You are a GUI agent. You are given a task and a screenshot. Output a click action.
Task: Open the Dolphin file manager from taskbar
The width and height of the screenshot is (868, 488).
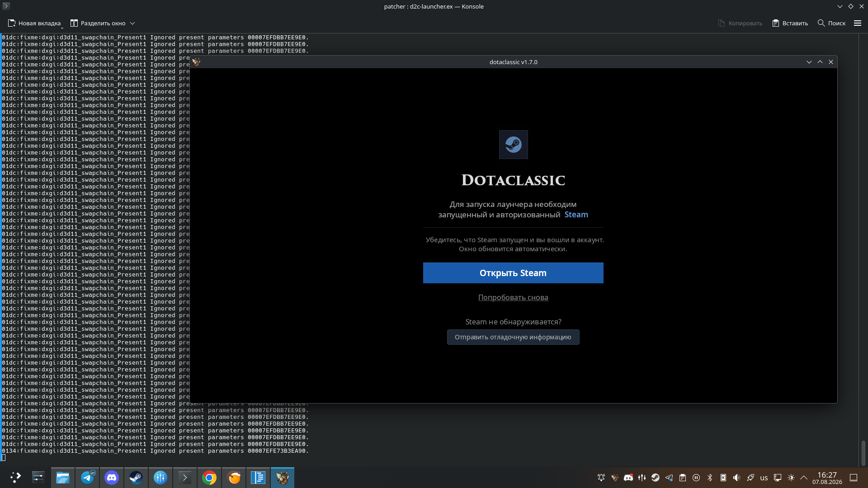[x=63, y=478]
